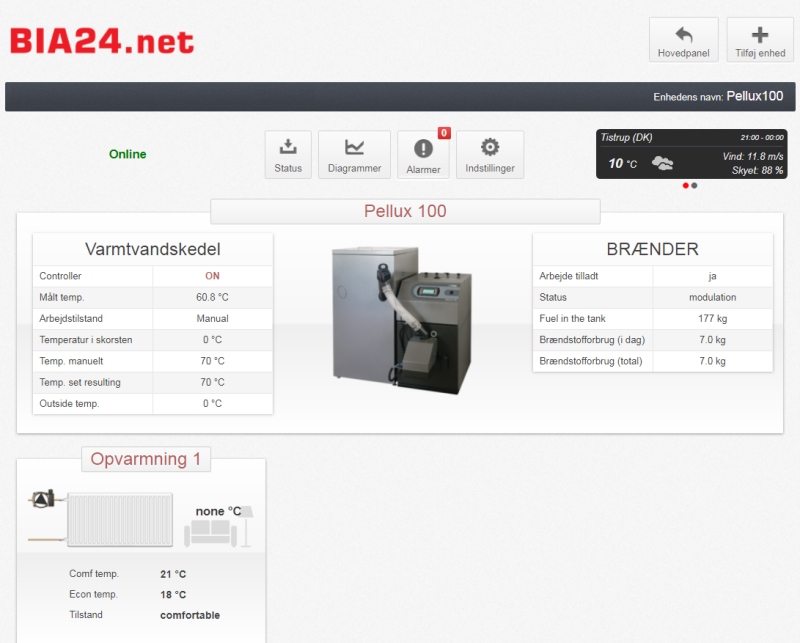Click Temperatur i skorsten value

(212, 340)
